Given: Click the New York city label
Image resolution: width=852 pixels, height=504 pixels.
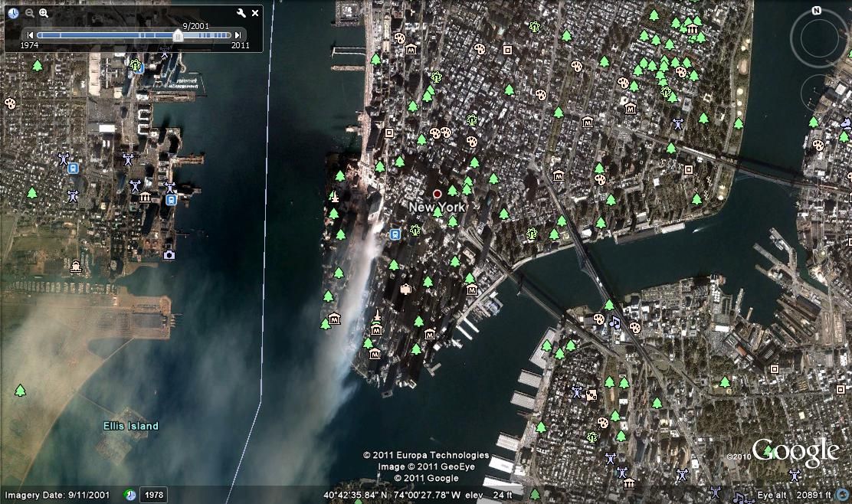Looking at the screenshot, I should [x=437, y=207].
